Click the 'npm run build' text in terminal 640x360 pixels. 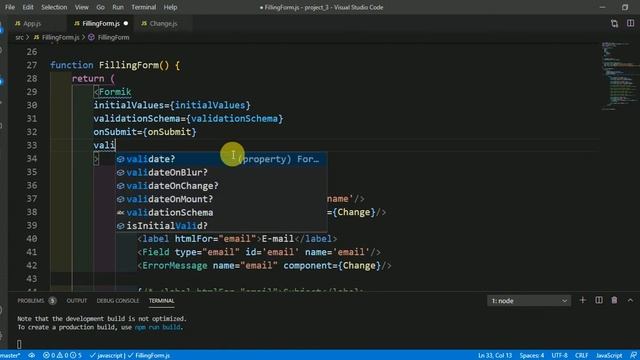click(158, 327)
